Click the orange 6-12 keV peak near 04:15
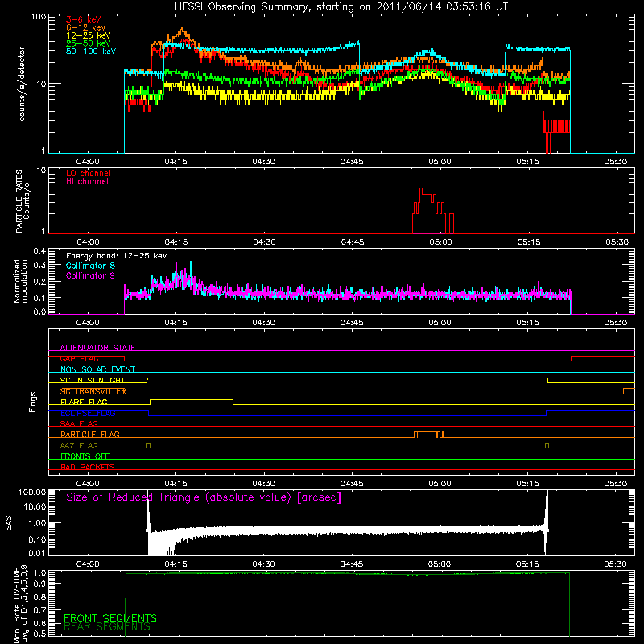 tap(183, 31)
